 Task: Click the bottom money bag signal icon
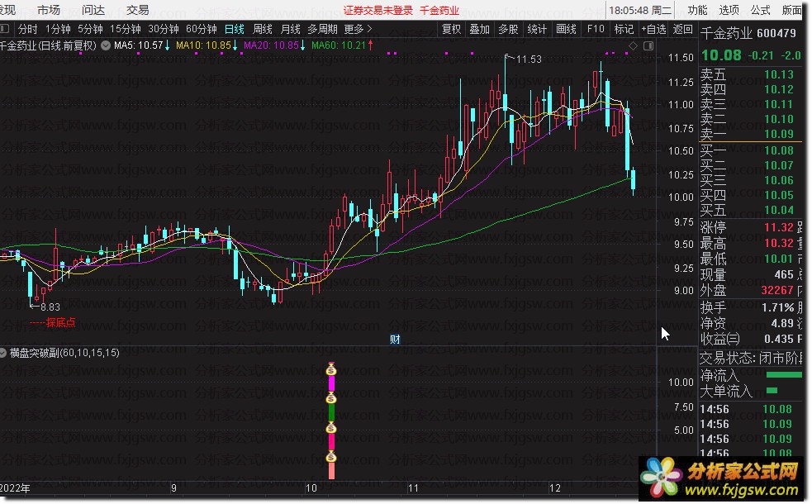tap(331, 458)
